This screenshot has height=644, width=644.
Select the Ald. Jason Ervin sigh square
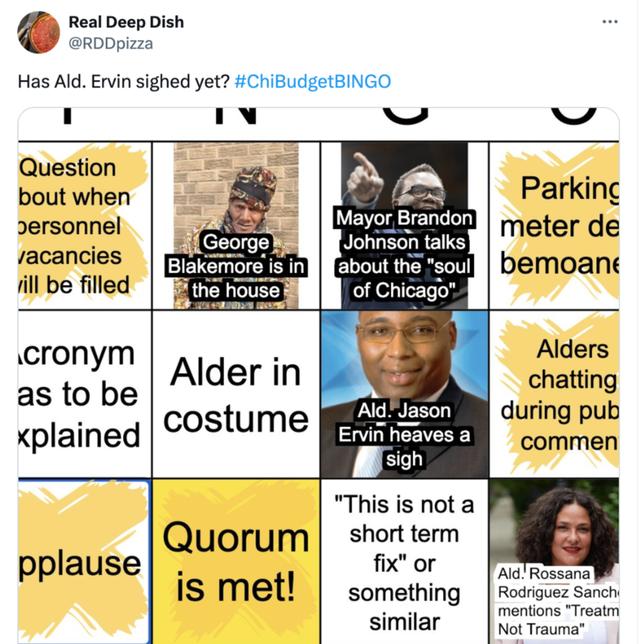tap(405, 394)
